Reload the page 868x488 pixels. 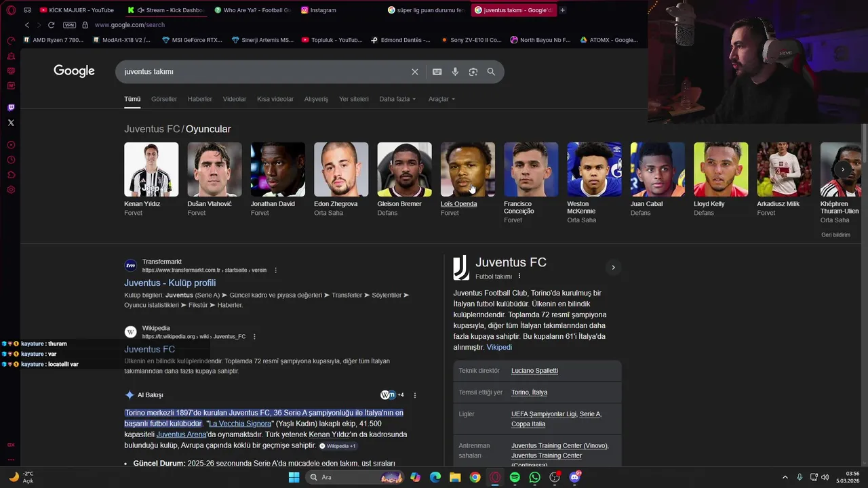point(51,25)
